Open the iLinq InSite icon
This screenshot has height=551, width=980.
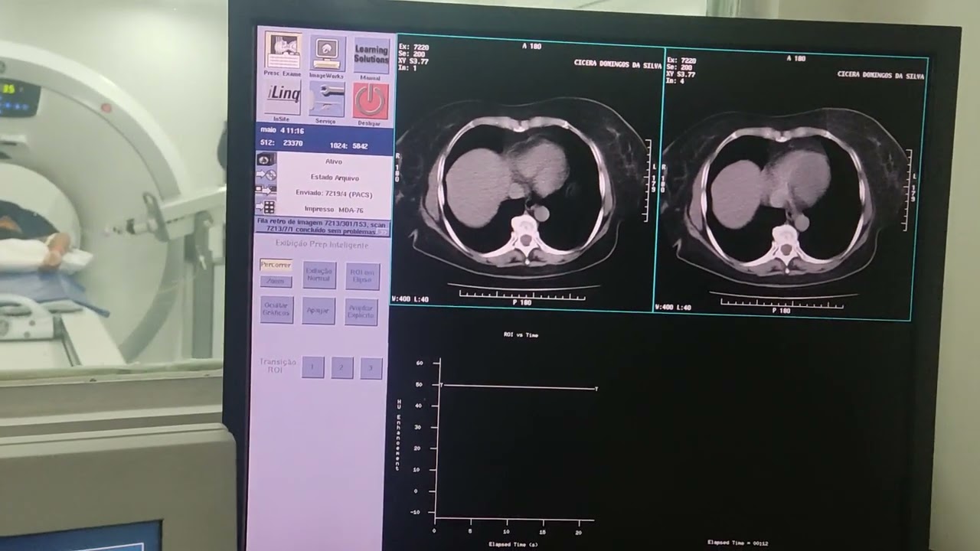pyautogui.click(x=283, y=98)
